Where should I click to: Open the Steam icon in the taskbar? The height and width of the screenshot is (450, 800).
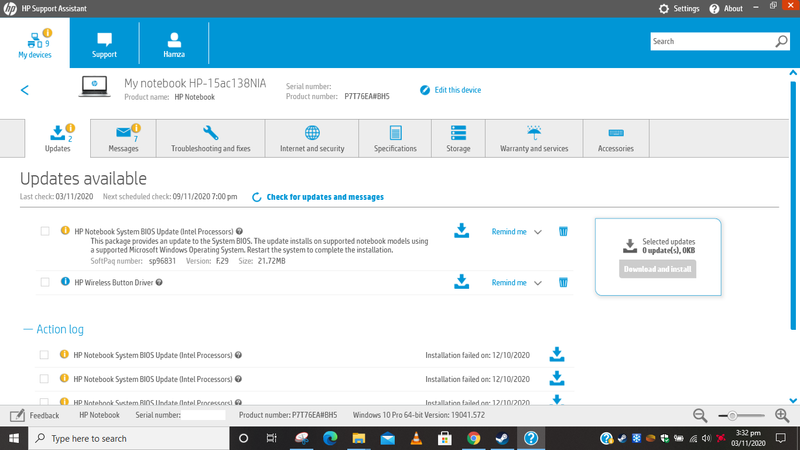502,438
